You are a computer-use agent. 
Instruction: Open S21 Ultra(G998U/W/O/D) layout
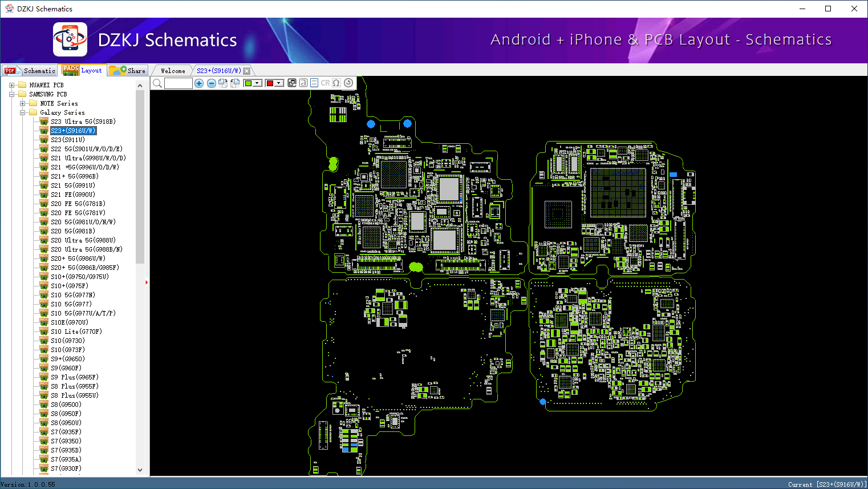[88, 158]
